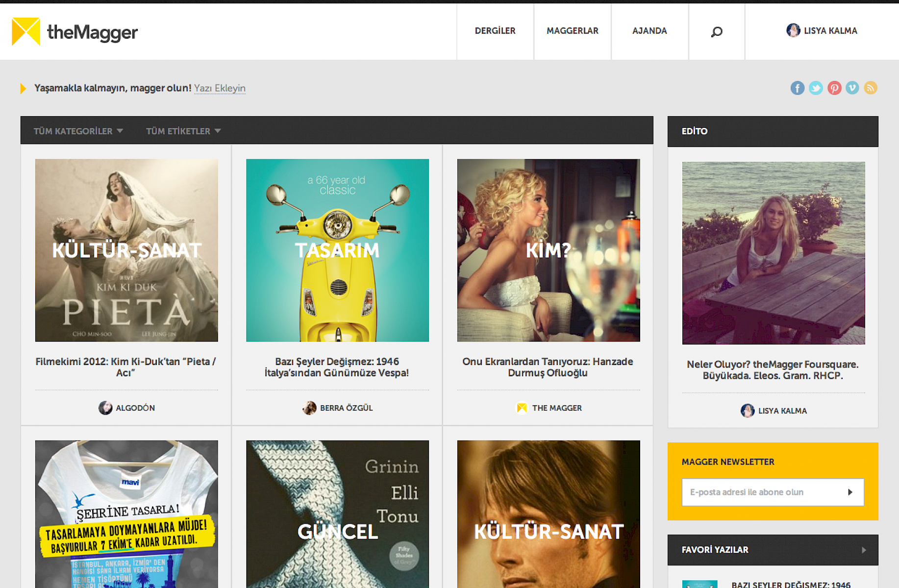
Task: Click the RSS feed icon
Action: click(x=871, y=88)
